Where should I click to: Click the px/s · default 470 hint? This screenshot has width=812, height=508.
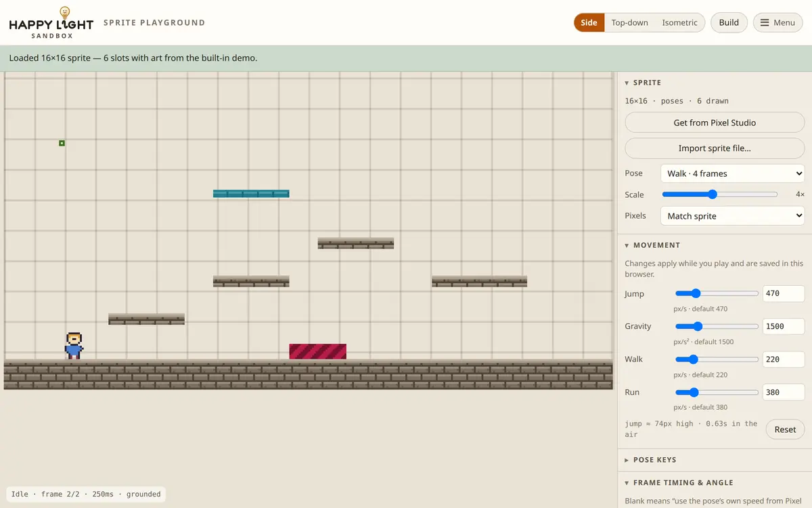click(x=700, y=309)
